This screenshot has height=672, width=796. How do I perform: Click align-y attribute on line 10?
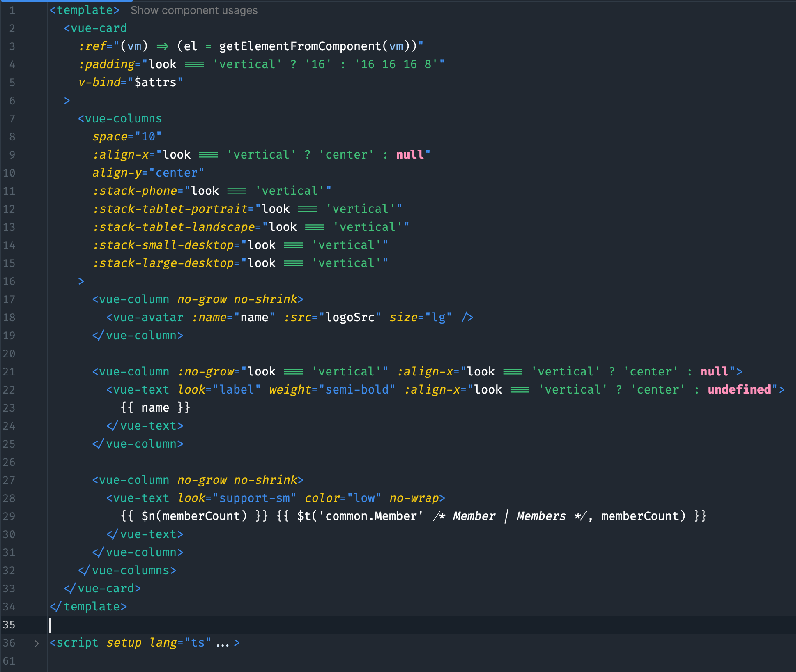pyautogui.click(x=117, y=173)
